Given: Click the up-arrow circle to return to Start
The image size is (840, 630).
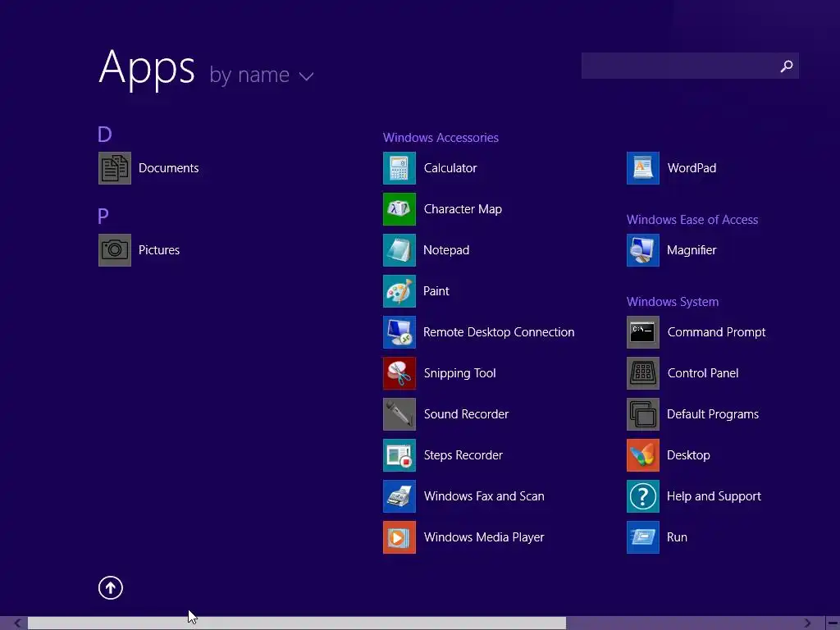Looking at the screenshot, I should pyautogui.click(x=111, y=587).
